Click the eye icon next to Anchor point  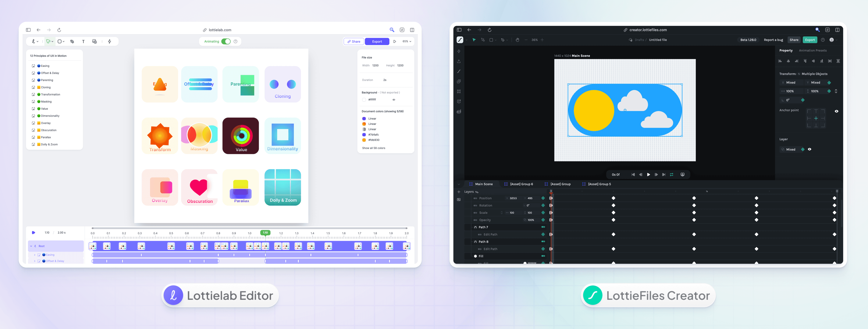pyautogui.click(x=836, y=111)
